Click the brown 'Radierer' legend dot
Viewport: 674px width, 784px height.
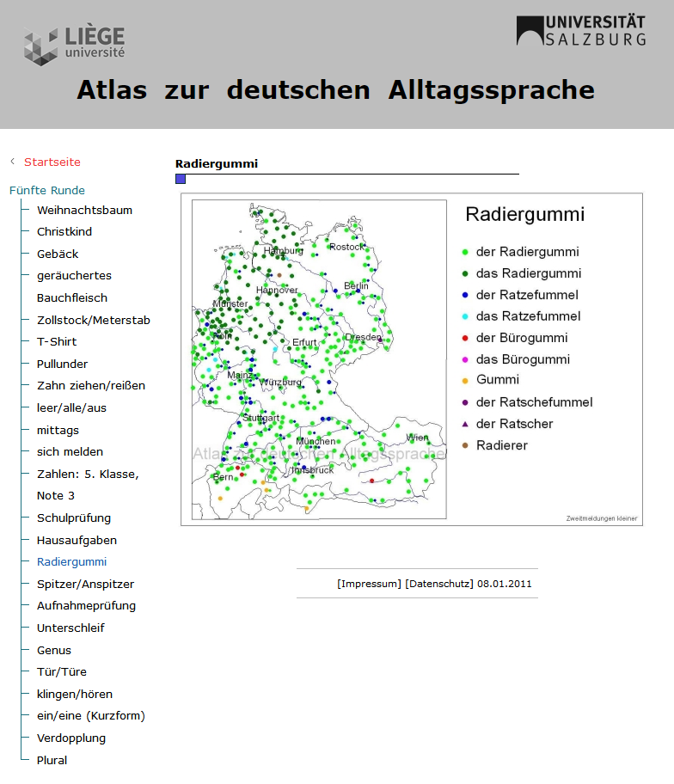point(465,445)
